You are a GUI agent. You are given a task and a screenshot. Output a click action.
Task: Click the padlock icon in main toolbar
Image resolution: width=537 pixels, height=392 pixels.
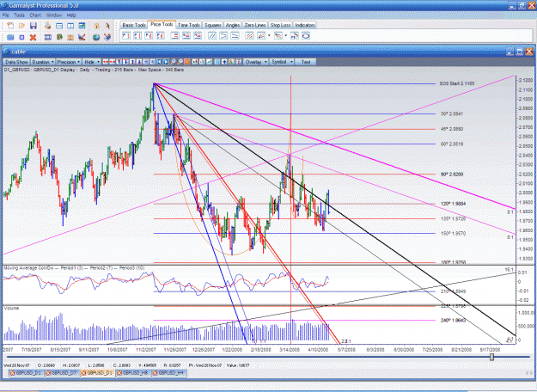[96, 26]
